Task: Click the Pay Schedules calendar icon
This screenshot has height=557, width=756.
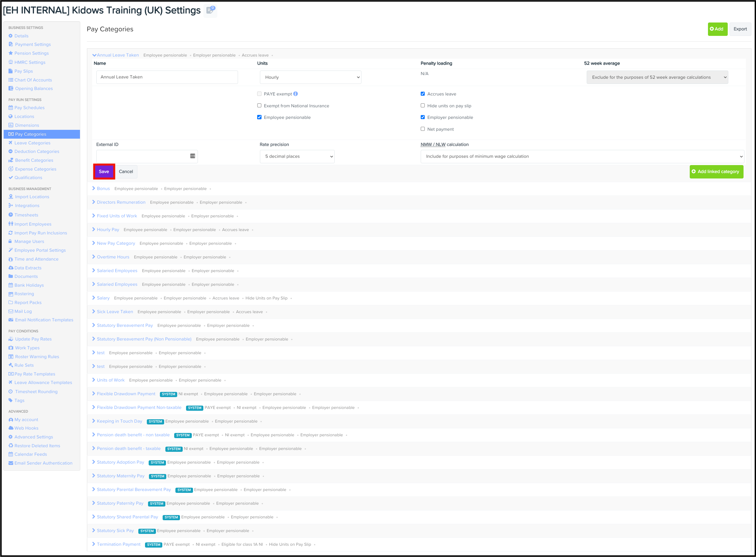Action: point(10,108)
